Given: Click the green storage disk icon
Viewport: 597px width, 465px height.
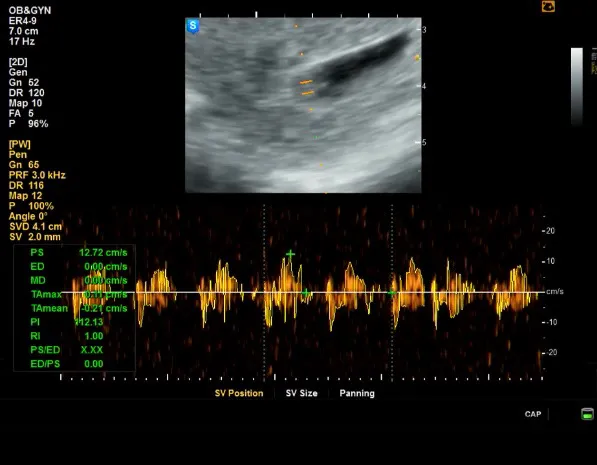Looking at the screenshot, I should tap(587, 414).
